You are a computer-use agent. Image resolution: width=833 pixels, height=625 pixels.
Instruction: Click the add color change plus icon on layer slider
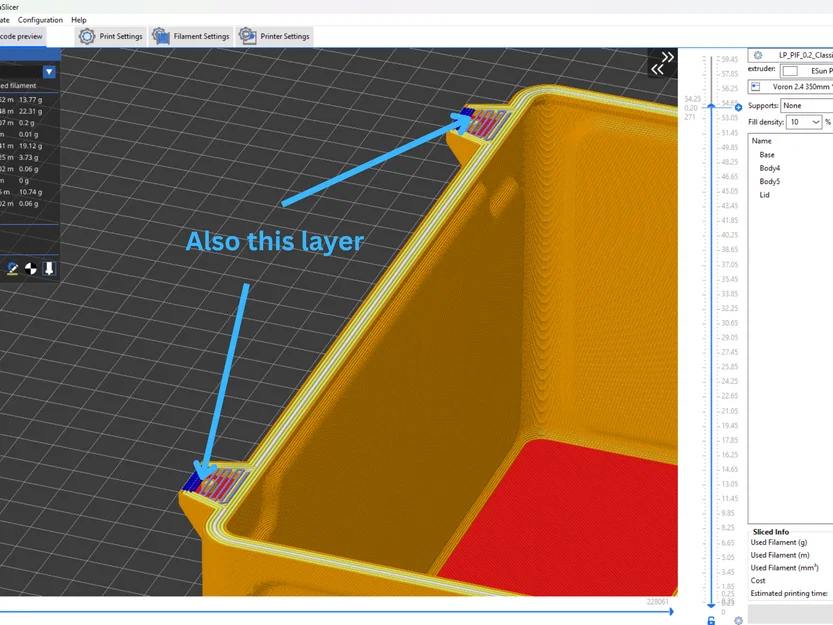738,107
